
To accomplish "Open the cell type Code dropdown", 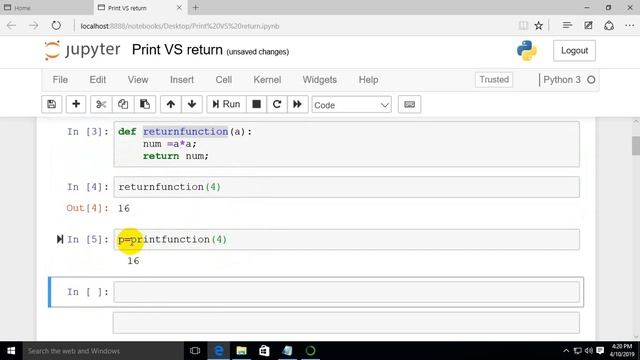I will [x=351, y=105].
